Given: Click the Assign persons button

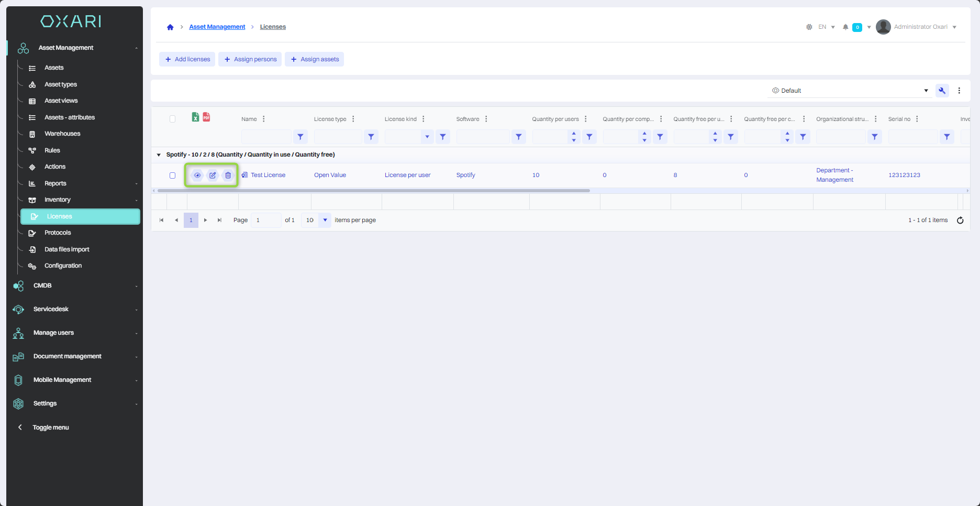Looking at the screenshot, I should tap(250, 59).
